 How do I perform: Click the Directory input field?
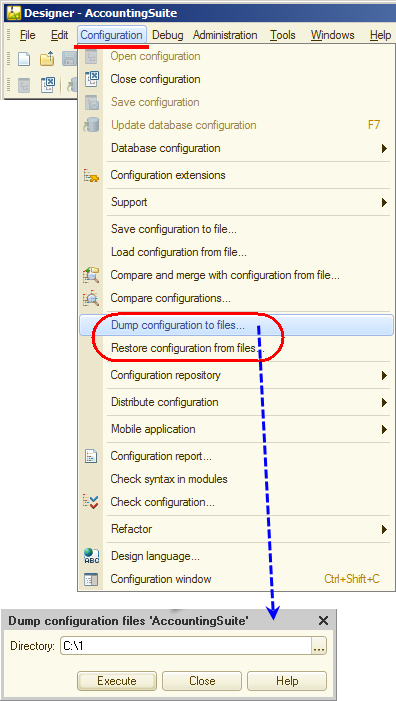click(x=186, y=646)
